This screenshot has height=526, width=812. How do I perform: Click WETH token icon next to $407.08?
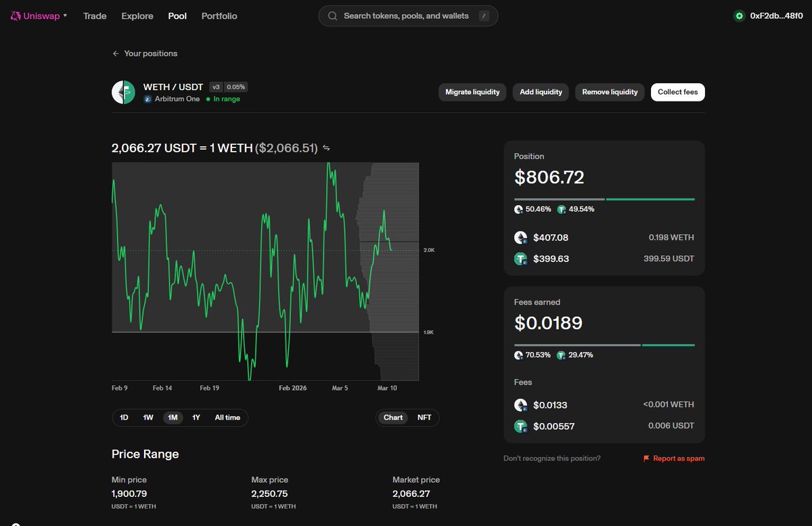(521, 238)
